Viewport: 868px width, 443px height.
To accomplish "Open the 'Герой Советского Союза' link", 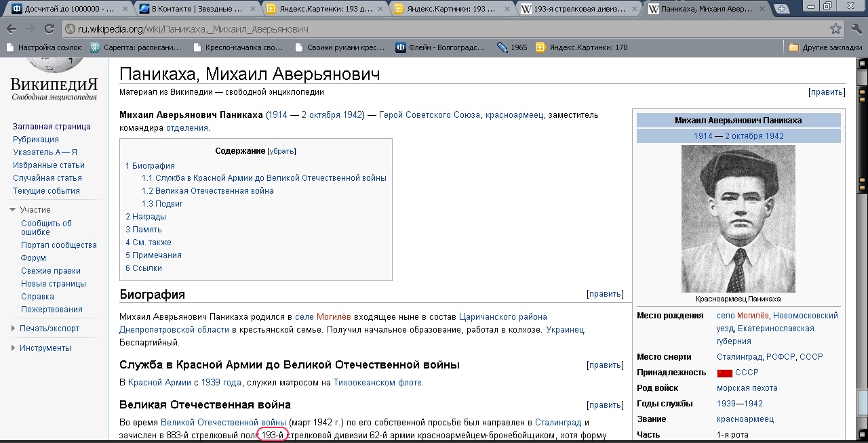I will (x=429, y=115).
